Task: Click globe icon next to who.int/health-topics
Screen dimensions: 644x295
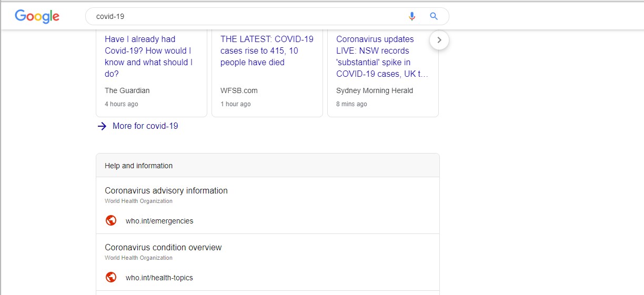Action: 111,277
